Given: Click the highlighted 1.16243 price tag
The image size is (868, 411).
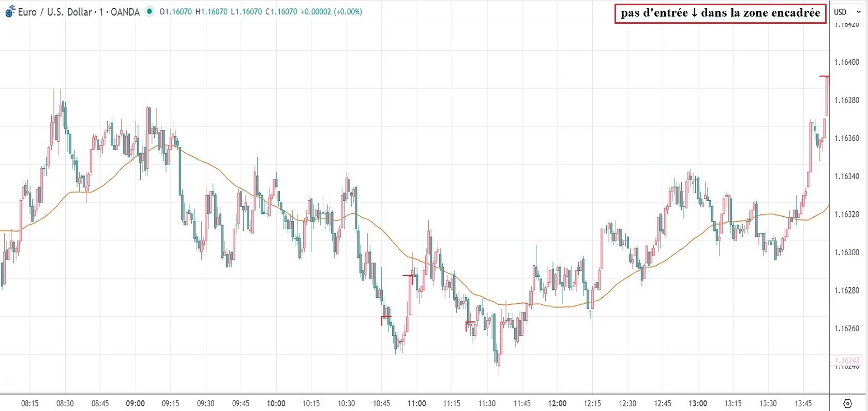Looking at the screenshot, I should pyautogui.click(x=847, y=361).
